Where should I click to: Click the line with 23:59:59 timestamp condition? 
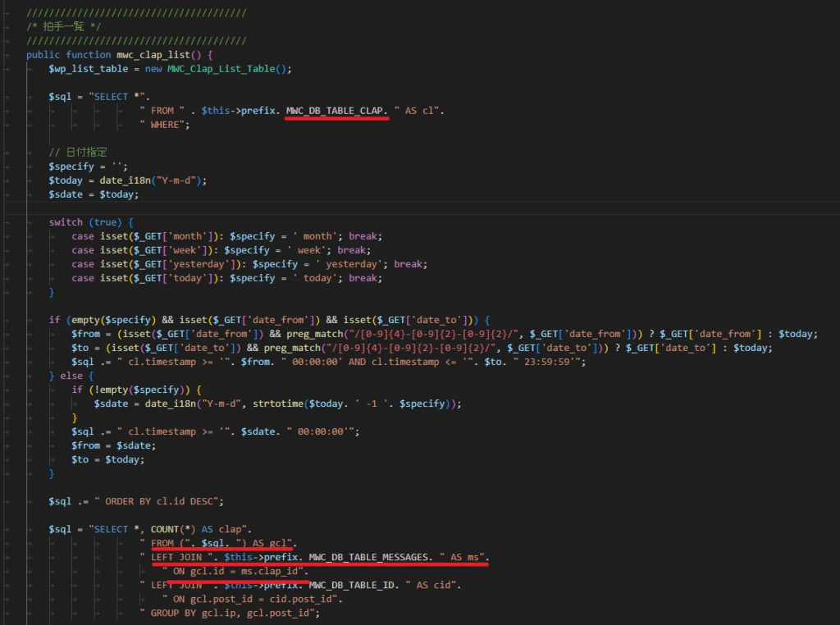tap(328, 362)
